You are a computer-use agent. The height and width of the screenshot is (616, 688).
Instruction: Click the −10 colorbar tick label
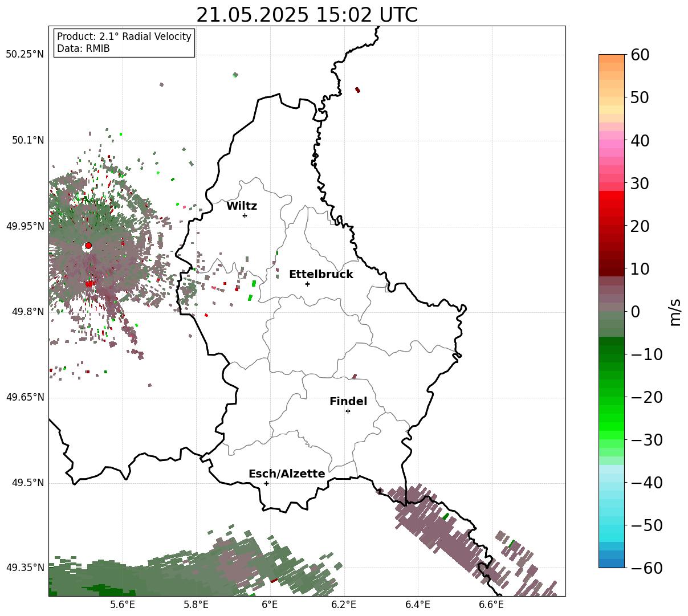coord(646,354)
